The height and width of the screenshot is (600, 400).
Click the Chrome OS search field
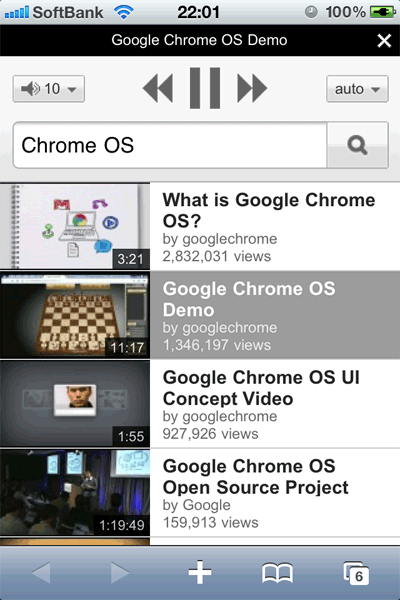[x=170, y=145]
